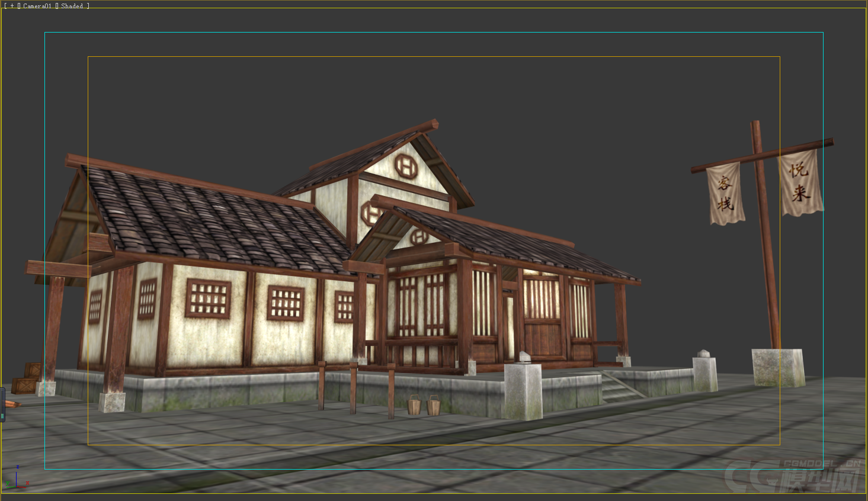Click the Y axis label of the tripod
The height and width of the screenshot is (501, 868).
(7, 483)
